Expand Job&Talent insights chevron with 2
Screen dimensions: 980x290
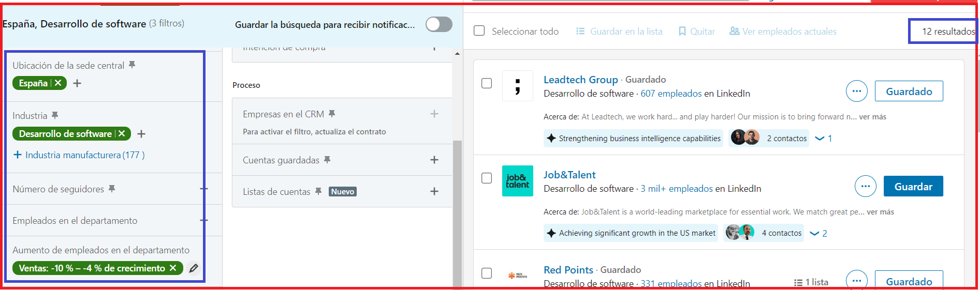(x=818, y=234)
